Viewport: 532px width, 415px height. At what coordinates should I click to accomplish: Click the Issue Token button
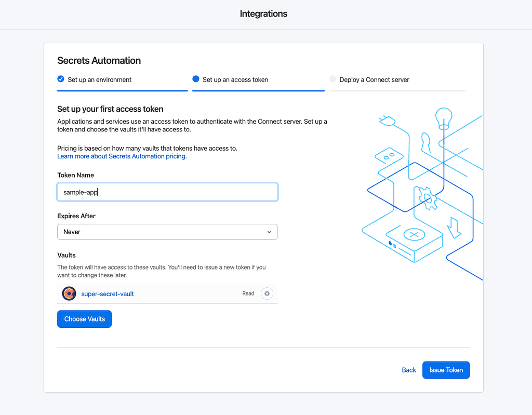(x=446, y=370)
